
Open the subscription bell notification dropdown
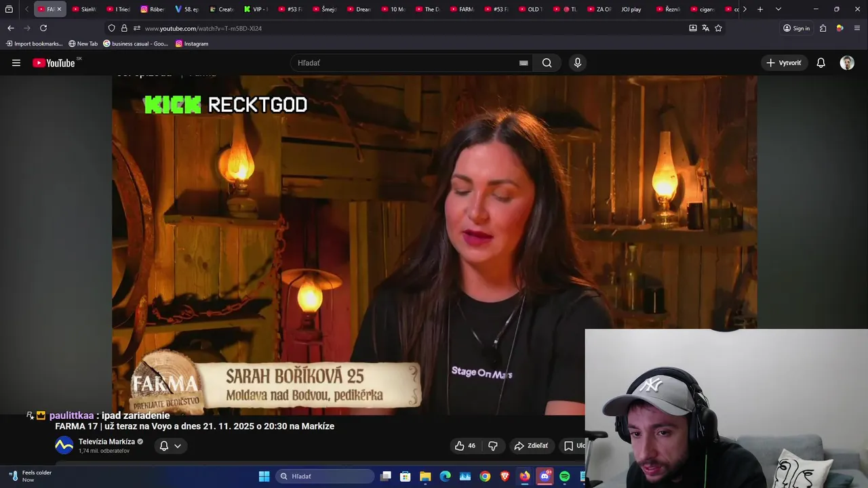pyautogui.click(x=170, y=446)
